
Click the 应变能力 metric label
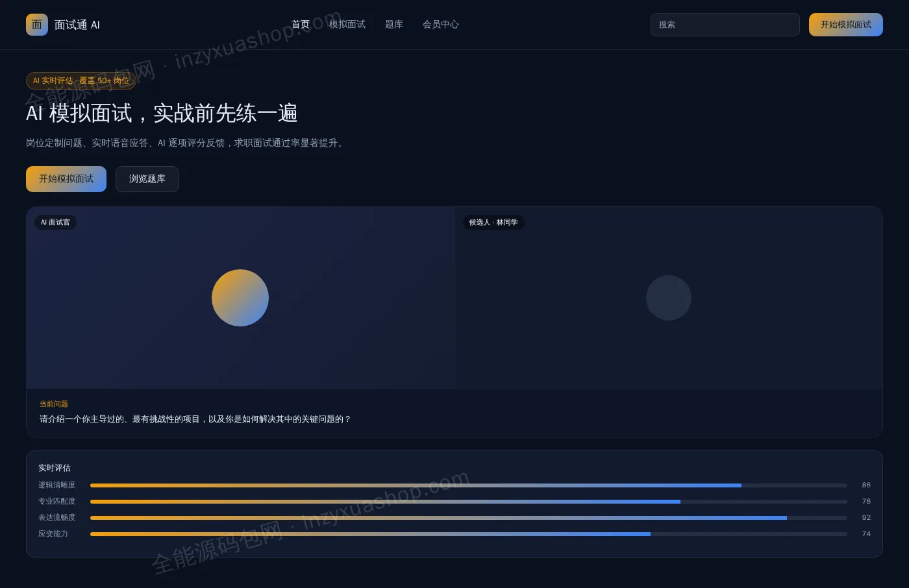tap(53, 534)
